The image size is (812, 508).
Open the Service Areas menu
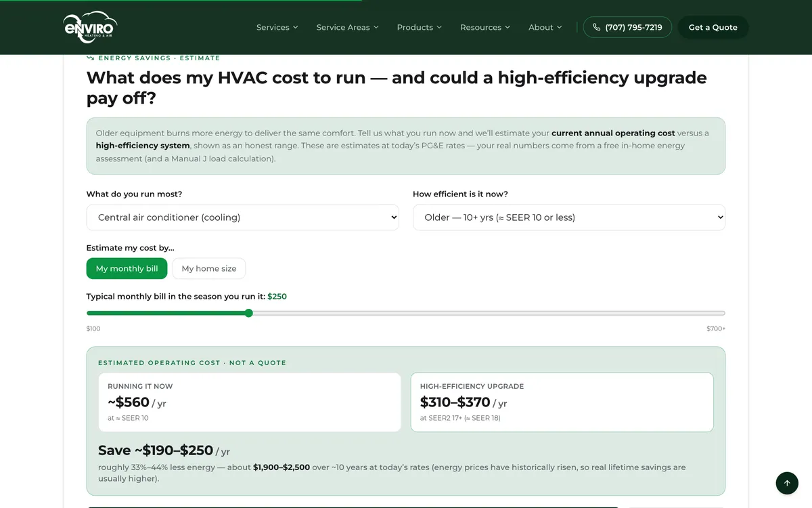coord(348,27)
